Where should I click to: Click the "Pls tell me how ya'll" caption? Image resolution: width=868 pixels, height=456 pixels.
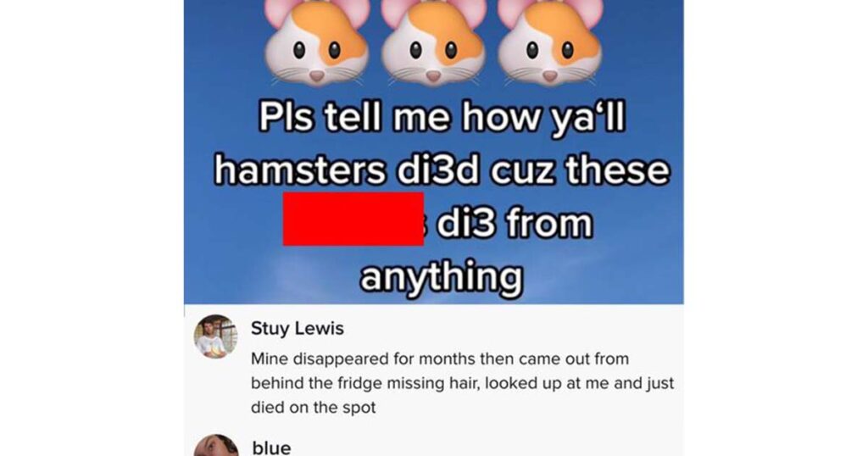[x=442, y=117]
